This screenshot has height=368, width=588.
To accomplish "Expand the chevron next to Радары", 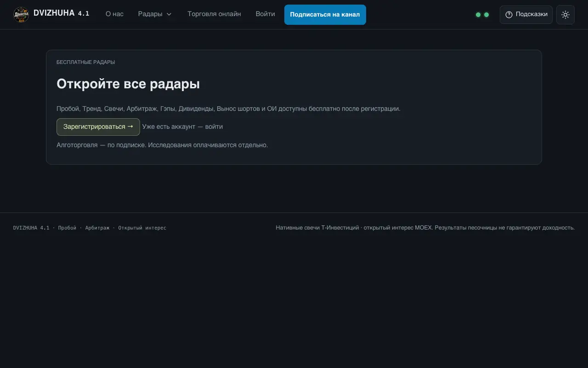I will pos(169,14).
